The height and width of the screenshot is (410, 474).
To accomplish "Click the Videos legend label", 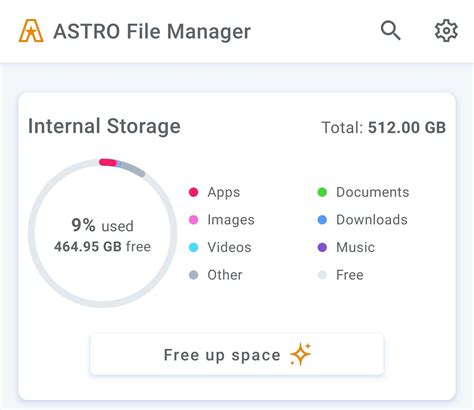I will point(229,248).
